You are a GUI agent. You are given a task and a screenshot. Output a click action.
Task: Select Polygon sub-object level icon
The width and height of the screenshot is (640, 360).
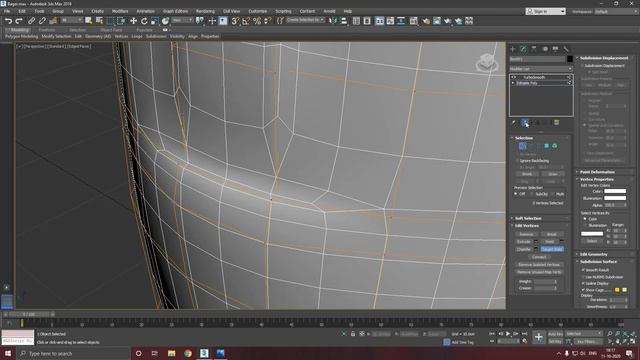pos(547,146)
